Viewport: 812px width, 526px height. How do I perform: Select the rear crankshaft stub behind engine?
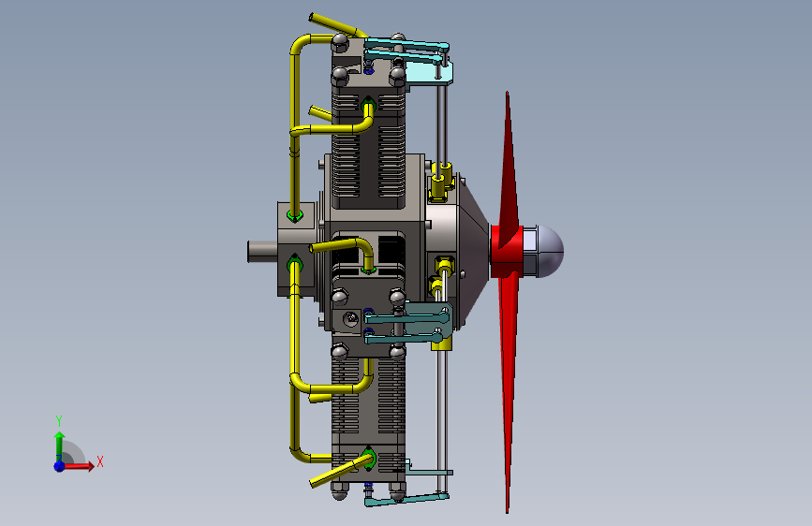pyautogui.click(x=262, y=252)
